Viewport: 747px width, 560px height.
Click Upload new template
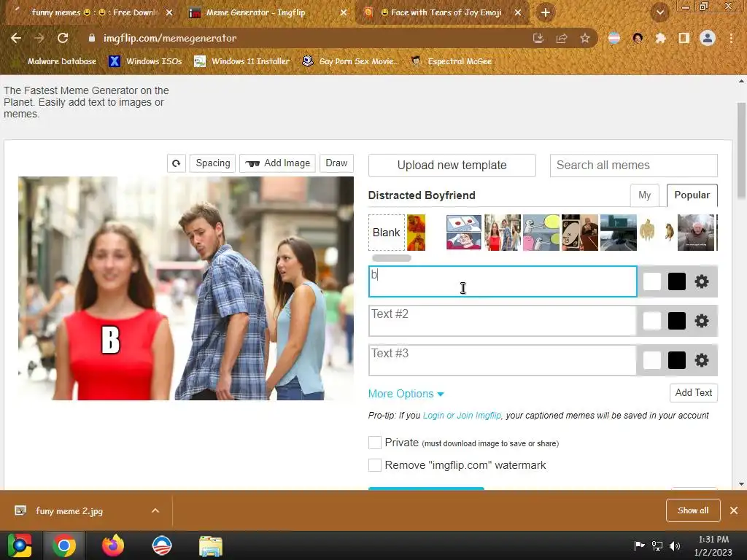452,166
